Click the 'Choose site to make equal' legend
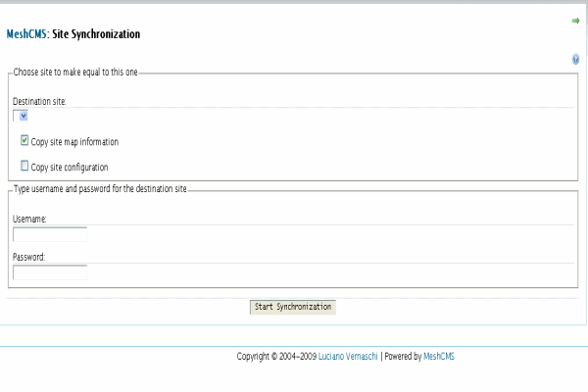Image resolution: width=588 pixels, height=392 pixels. click(x=75, y=72)
